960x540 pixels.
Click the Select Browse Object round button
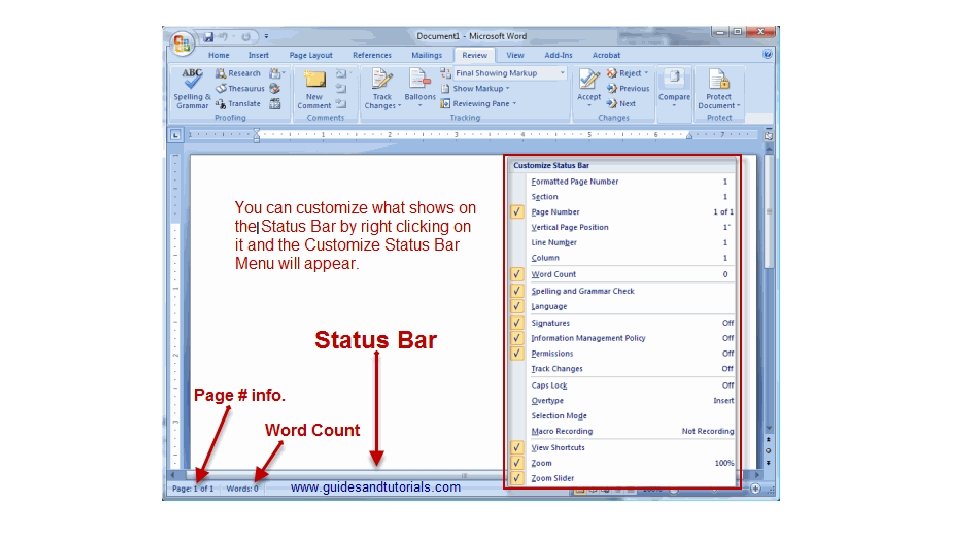pyautogui.click(x=769, y=451)
